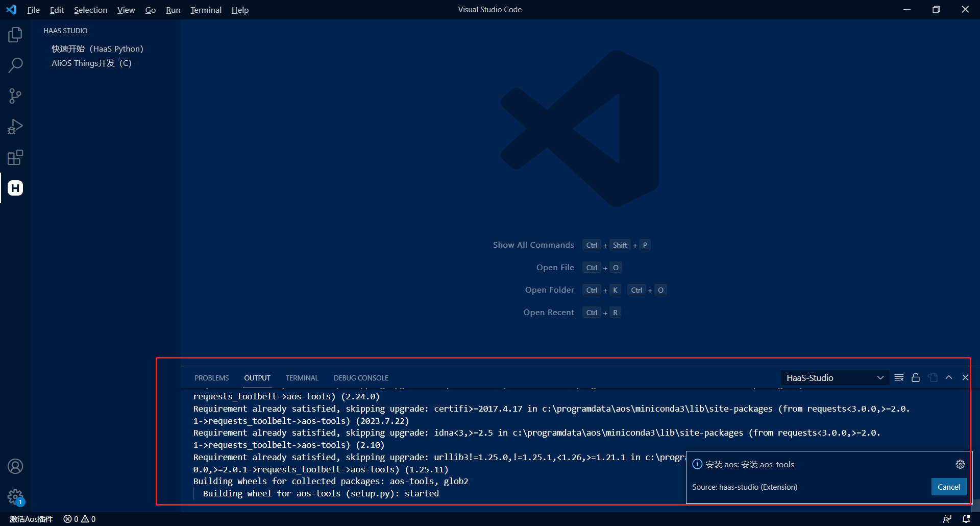Open the HaaS-Studio output channel dropdown
The width and height of the screenshot is (980, 526).
[835, 378]
